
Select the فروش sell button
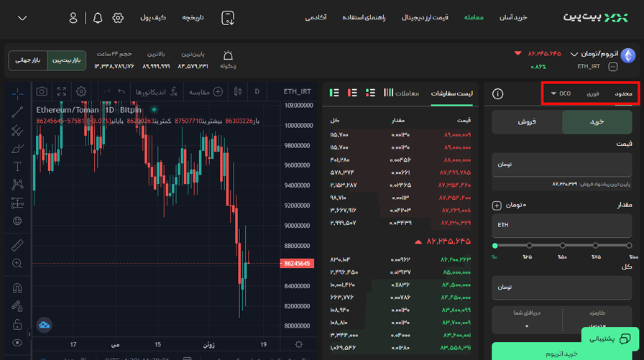[x=527, y=122]
